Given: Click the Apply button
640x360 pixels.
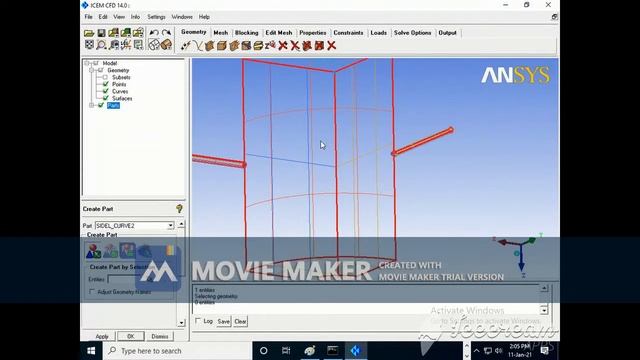Looking at the screenshot, I should 102,336.
